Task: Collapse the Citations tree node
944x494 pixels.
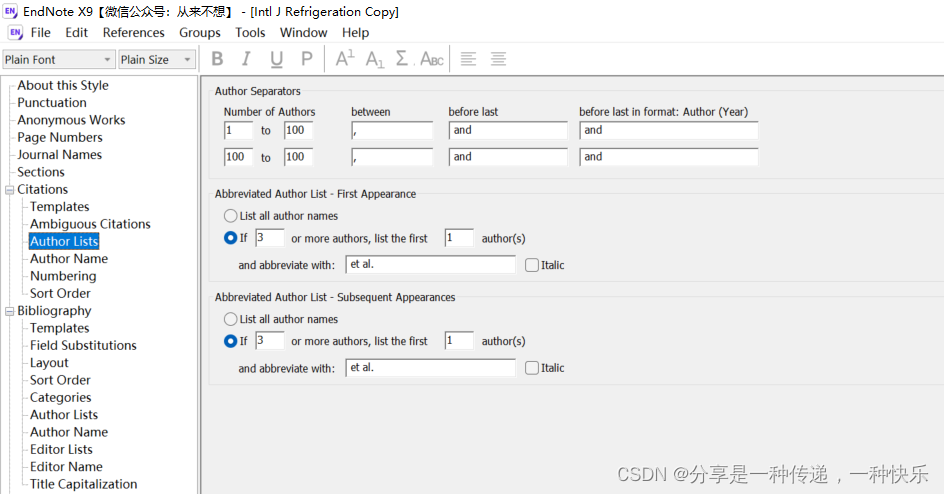Action: click(x=10, y=190)
